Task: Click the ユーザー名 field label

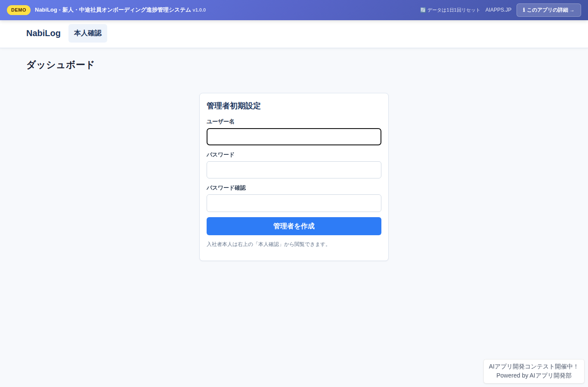Action: pyautogui.click(x=220, y=122)
